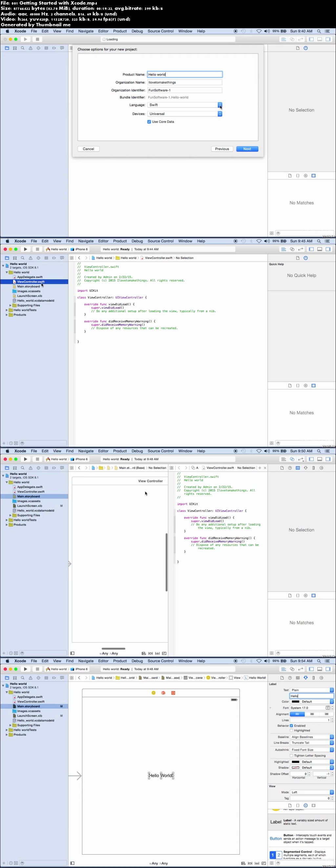Viewport: 336px width, 868px height.
Task: Open Debug menu in 9:54 AM frame
Action: point(137,661)
